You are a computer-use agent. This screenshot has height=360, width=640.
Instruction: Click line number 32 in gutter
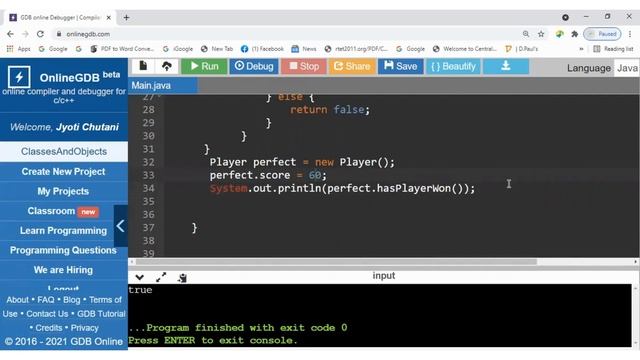coord(149,162)
